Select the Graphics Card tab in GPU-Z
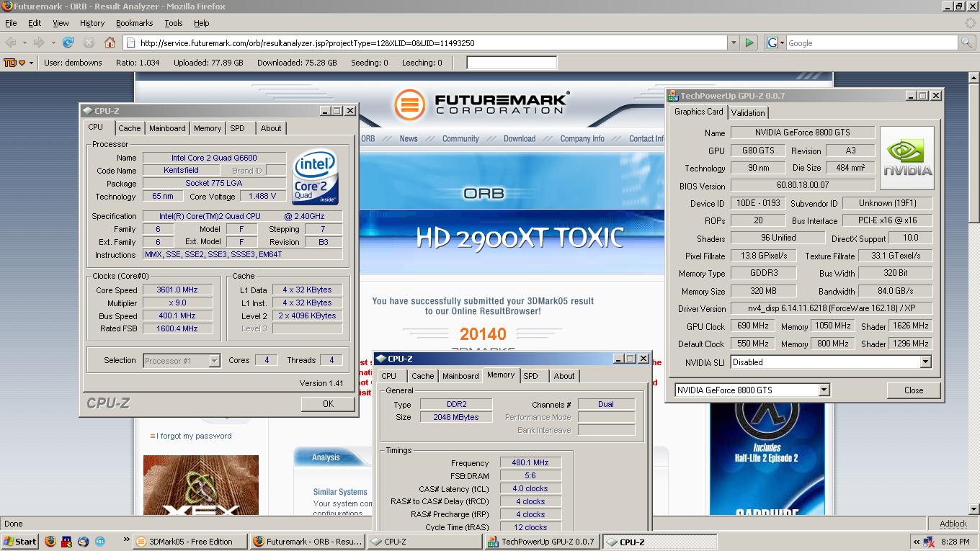 (x=698, y=112)
